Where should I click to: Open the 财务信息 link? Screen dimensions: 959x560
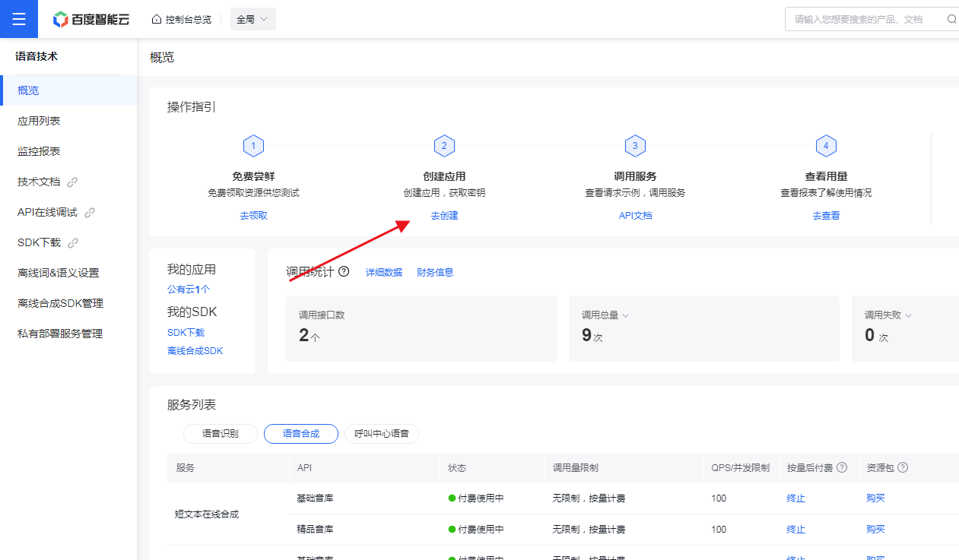(435, 272)
